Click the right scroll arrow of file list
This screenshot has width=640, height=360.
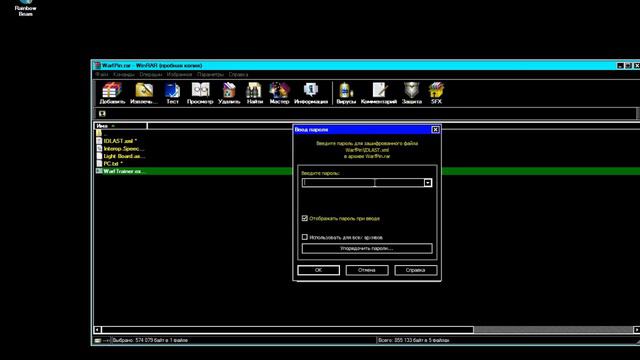coord(636,329)
